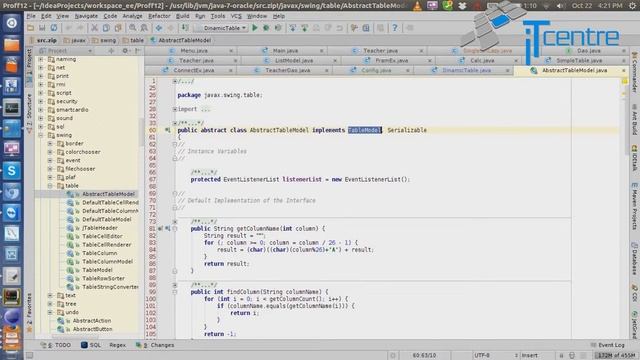Run DinamicTable with the green play icon

point(255,28)
